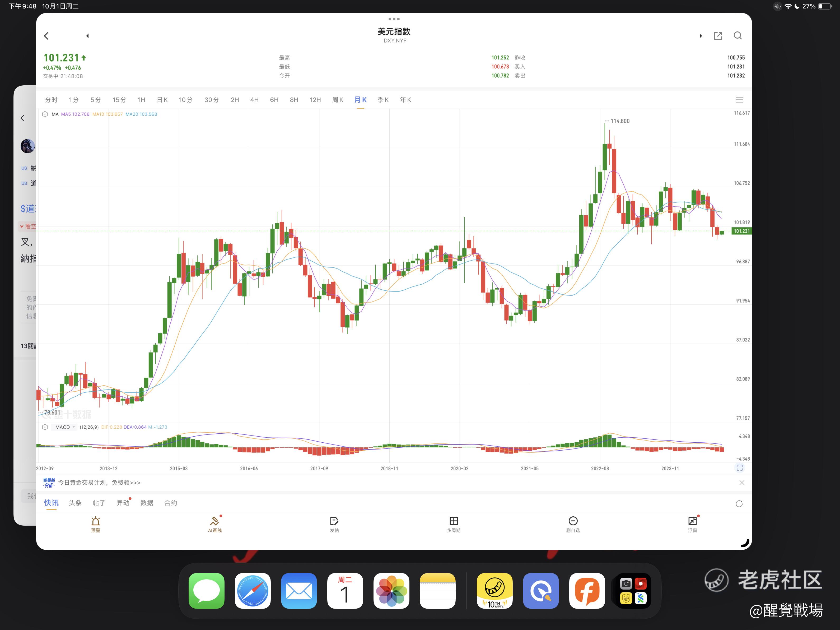Tap the 删自选 remove watchlist icon
Screen dimensions: 840x630
tap(573, 521)
